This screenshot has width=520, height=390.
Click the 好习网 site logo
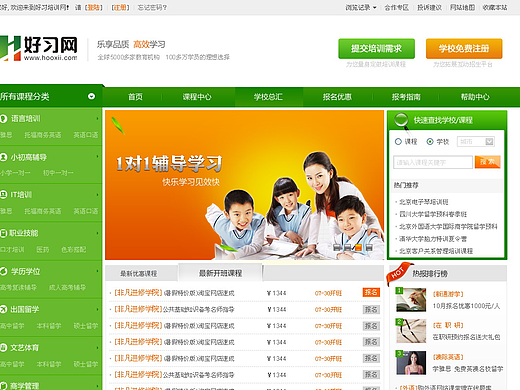[x=39, y=49]
